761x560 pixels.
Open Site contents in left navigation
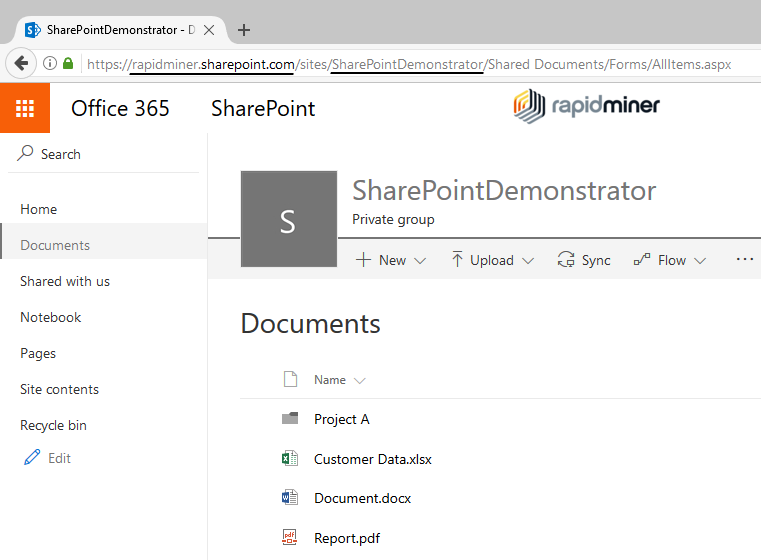coord(59,389)
